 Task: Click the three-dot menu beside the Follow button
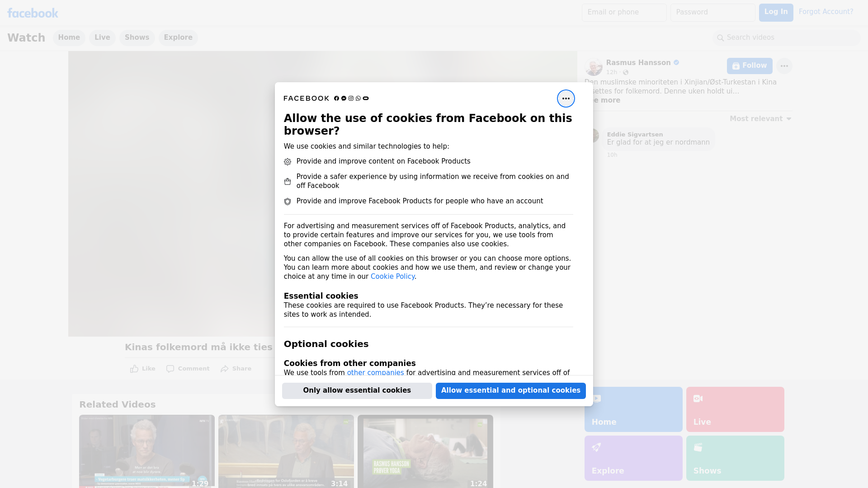(784, 66)
